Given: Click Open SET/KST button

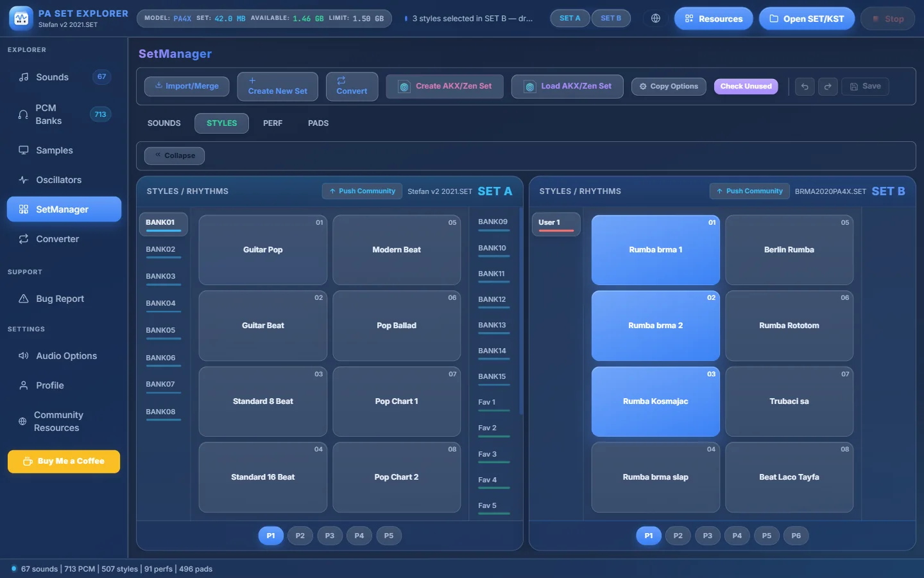Looking at the screenshot, I should pyautogui.click(x=807, y=19).
